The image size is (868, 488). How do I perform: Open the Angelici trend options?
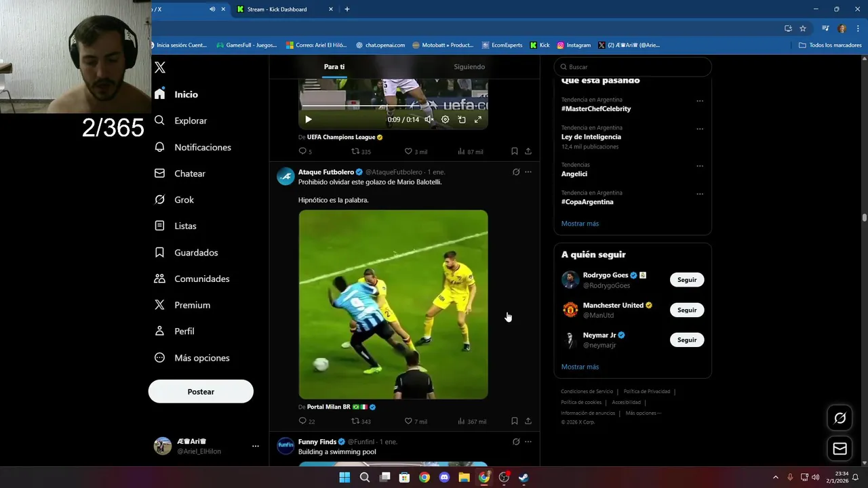click(700, 166)
